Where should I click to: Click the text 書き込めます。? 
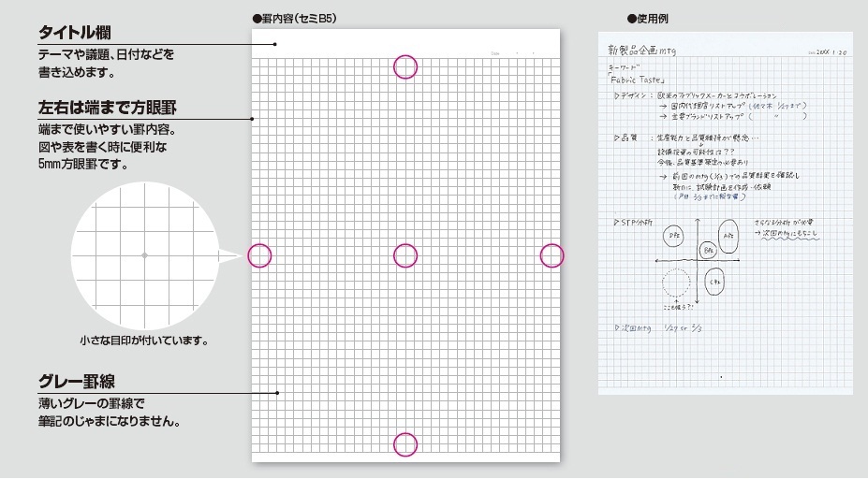click(x=77, y=72)
